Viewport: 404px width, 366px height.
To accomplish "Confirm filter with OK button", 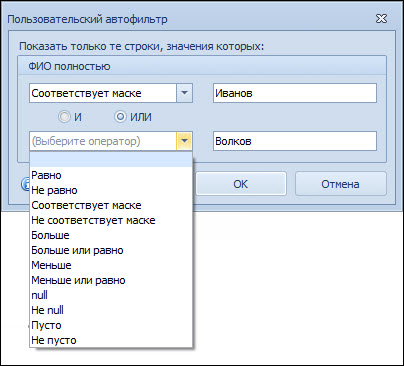I will 241,184.
